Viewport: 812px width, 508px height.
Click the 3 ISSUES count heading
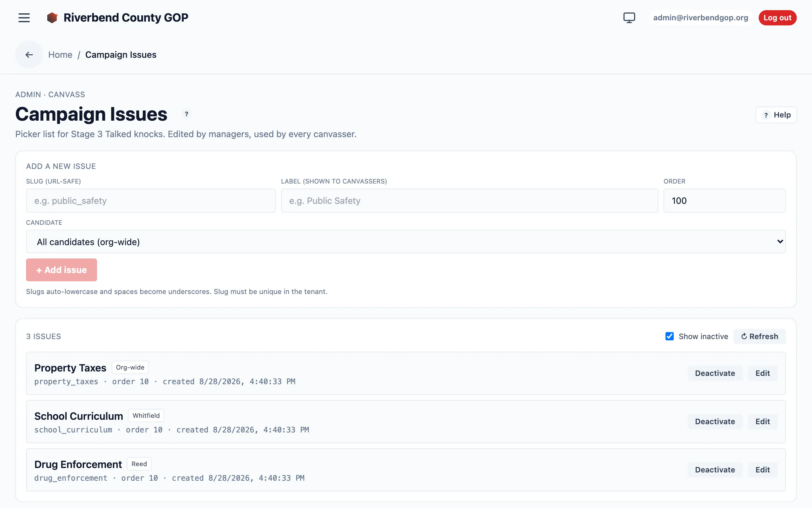[x=44, y=336]
